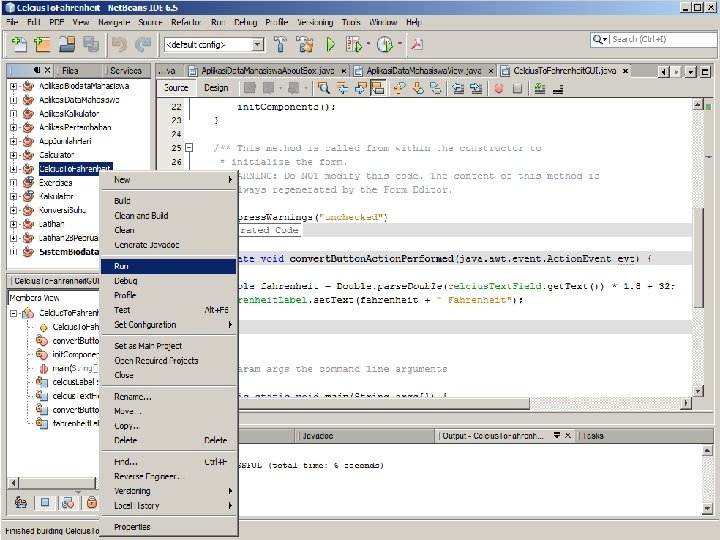Click the Shift Line Left editor icon
720x540 pixels.
458,88
